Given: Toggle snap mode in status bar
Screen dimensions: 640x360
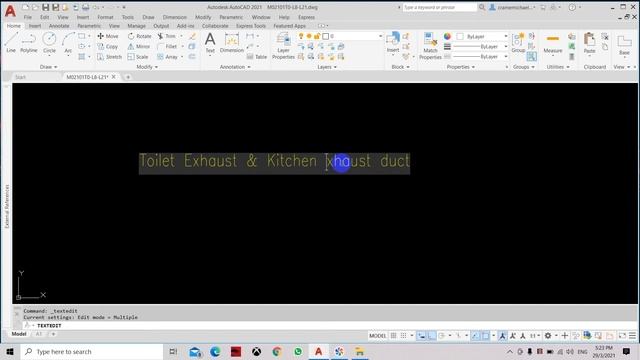Looking at the screenshot, I should tap(403, 336).
